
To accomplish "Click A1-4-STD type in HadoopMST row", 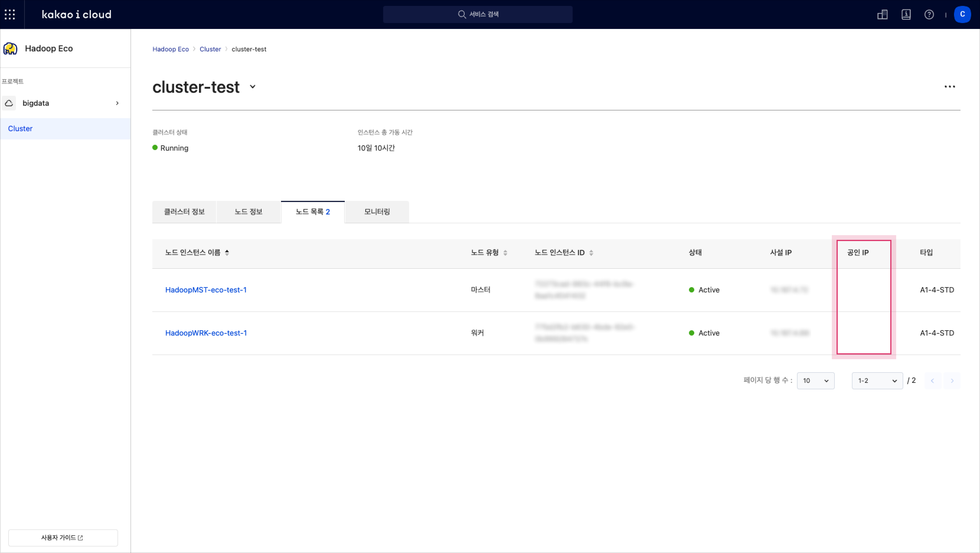I will (x=937, y=290).
